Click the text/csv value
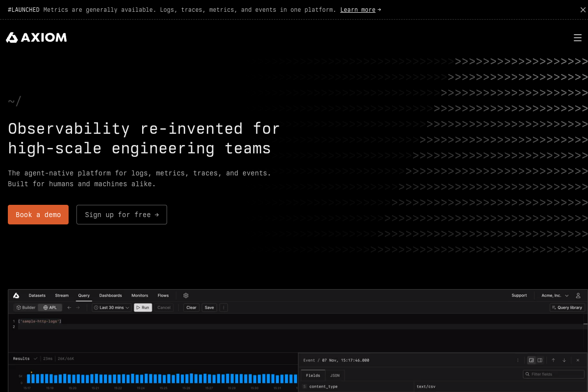 coord(426,387)
